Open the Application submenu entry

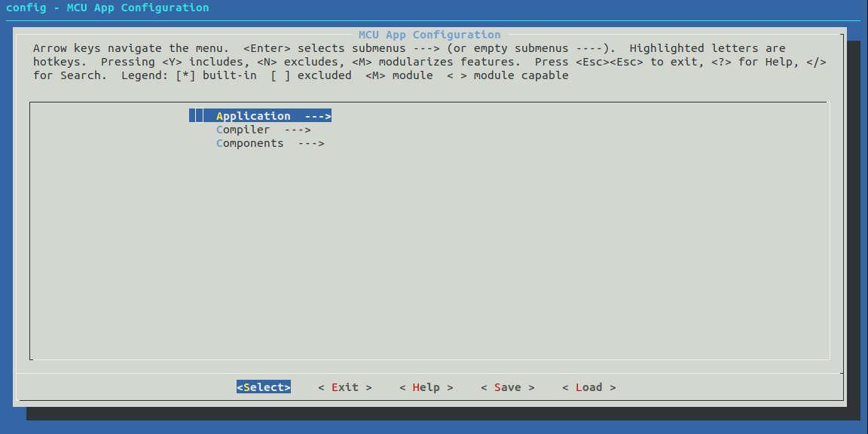[x=260, y=116]
